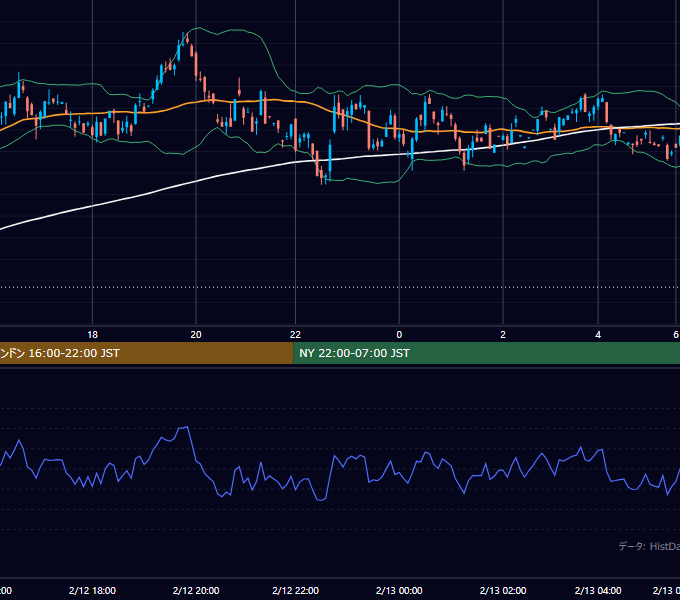Click the hour label 22 on the upper time axis
The image size is (680, 600).
click(x=295, y=335)
